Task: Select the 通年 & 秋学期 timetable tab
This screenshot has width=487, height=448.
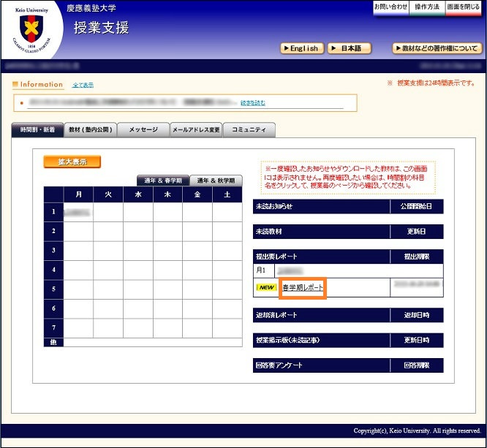Action: (216, 181)
